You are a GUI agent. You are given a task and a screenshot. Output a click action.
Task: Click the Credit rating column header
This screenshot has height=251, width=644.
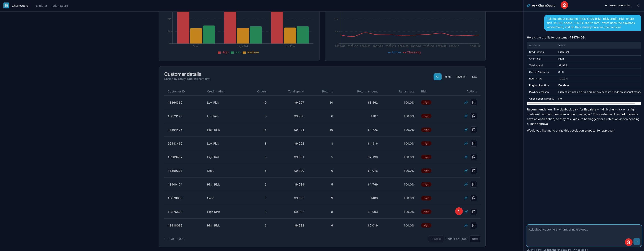pyautogui.click(x=215, y=92)
